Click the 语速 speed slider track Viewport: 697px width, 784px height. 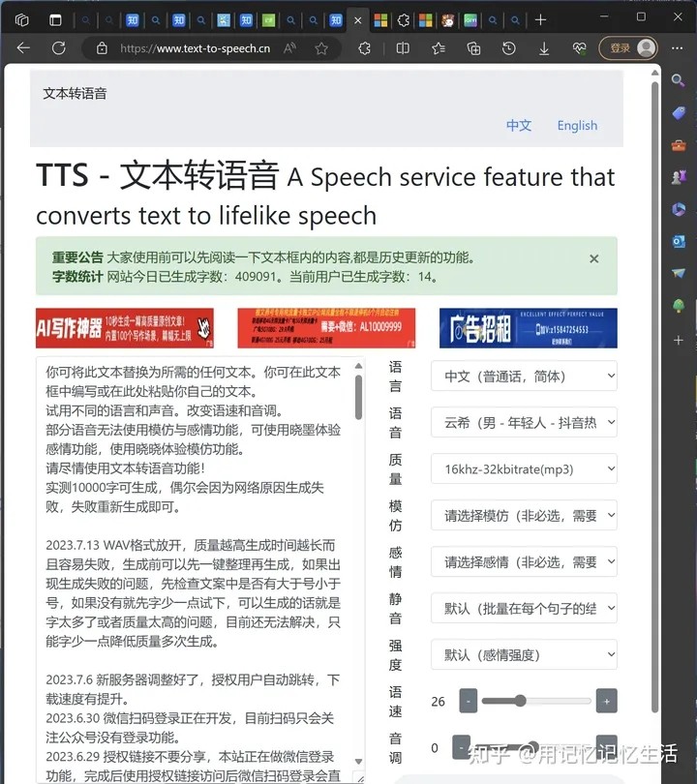(x=537, y=701)
